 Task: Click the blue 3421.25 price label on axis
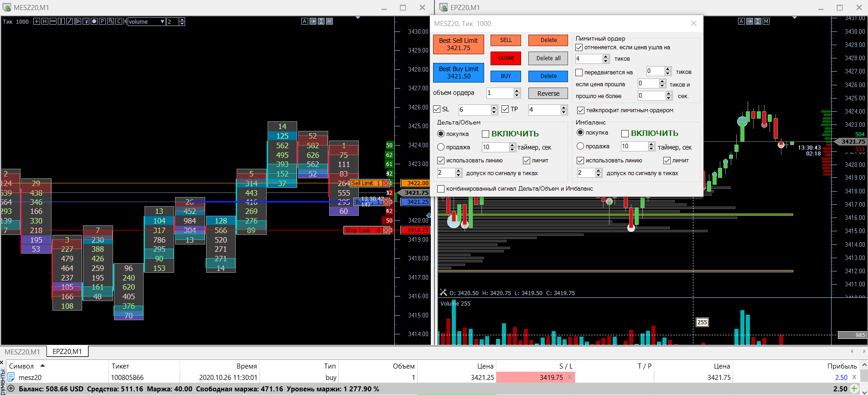(x=415, y=202)
